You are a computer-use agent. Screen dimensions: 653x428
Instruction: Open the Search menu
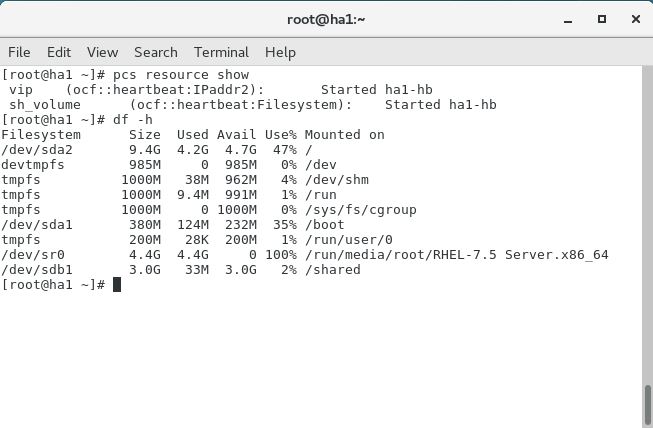(x=156, y=52)
